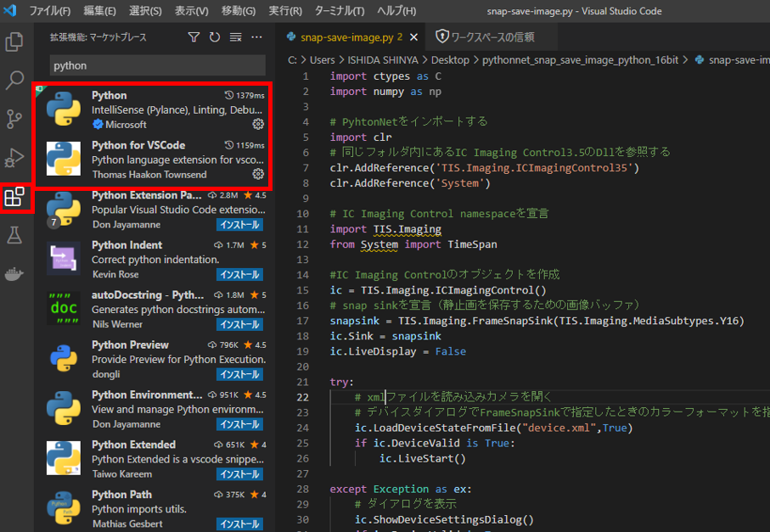Image resolution: width=770 pixels, height=532 pixels.
Task: Open gear settings for Python by Microsoft
Action: [x=258, y=124]
